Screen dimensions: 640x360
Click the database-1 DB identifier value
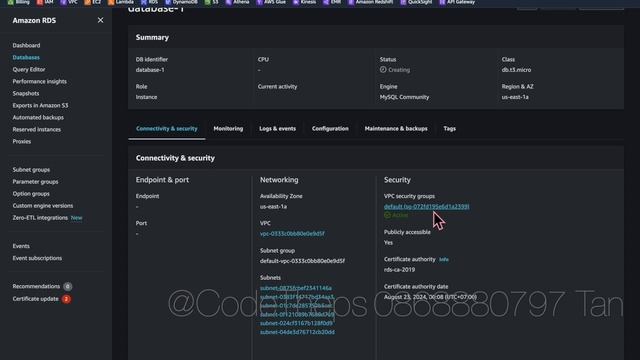pyautogui.click(x=150, y=70)
